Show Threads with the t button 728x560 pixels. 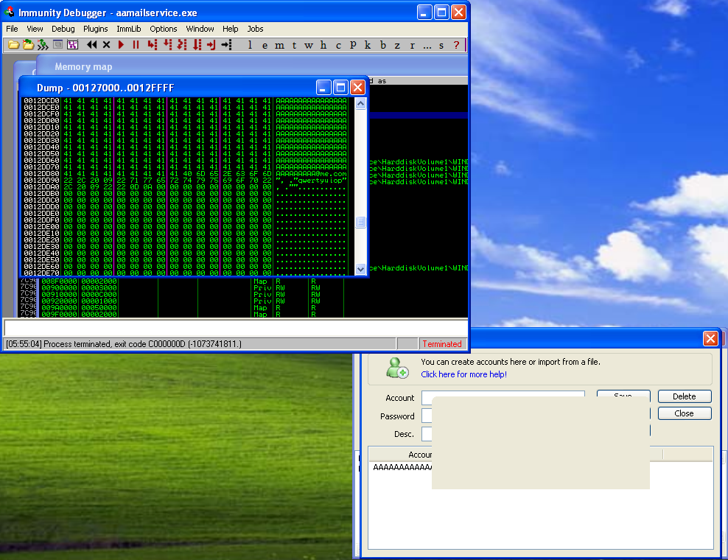(x=294, y=45)
